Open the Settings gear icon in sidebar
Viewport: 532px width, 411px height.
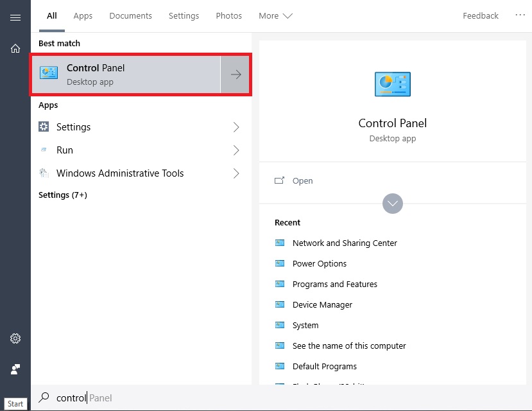click(15, 338)
